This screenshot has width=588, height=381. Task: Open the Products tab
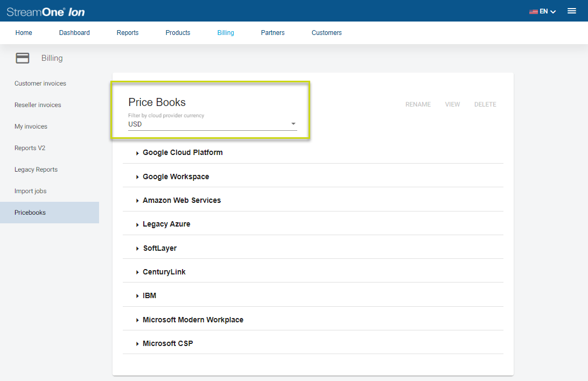[178, 33]
